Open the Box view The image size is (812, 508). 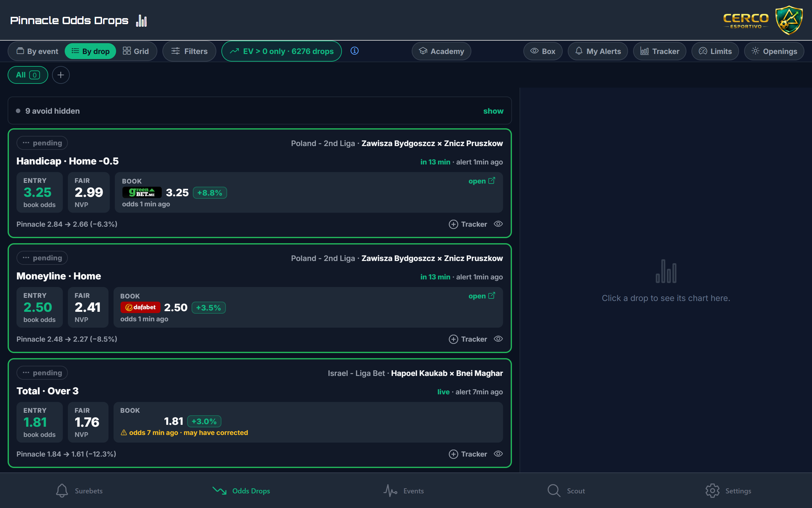click(543, 51)
